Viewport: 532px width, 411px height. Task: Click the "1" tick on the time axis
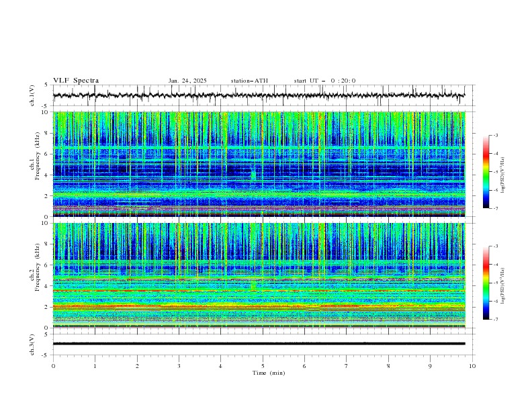pyautogui.click(x=95, y=366)
